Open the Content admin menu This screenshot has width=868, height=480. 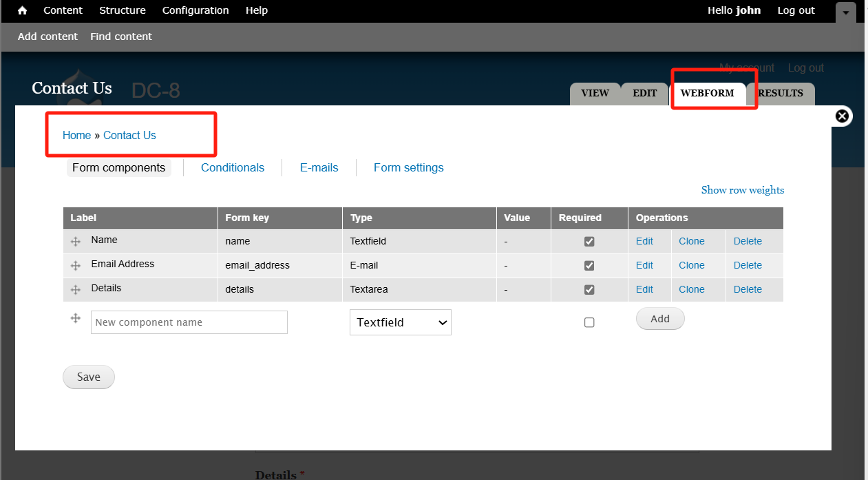click(63, 10)
